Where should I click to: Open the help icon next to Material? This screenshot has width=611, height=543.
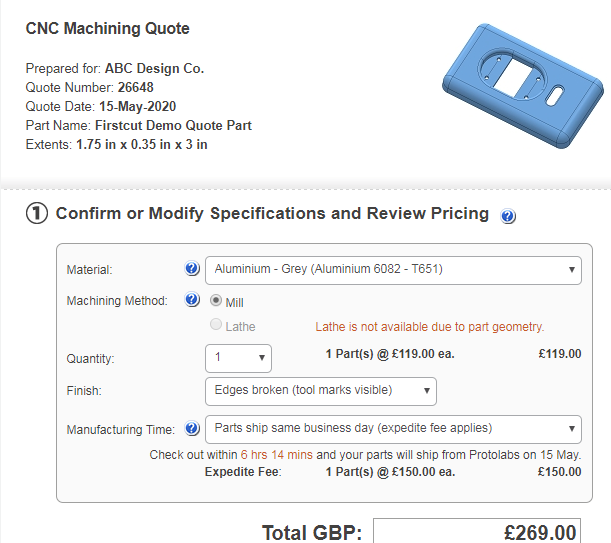192,269
